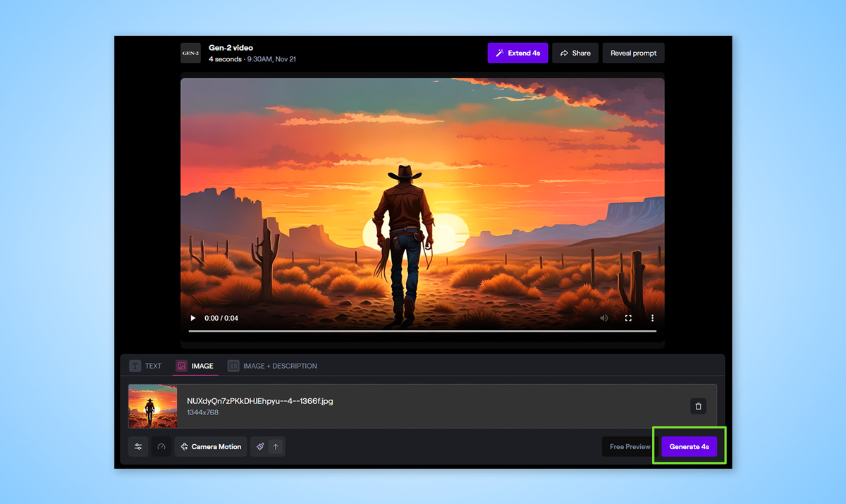Play the generated video
The image size is (846, 504).
192,318
